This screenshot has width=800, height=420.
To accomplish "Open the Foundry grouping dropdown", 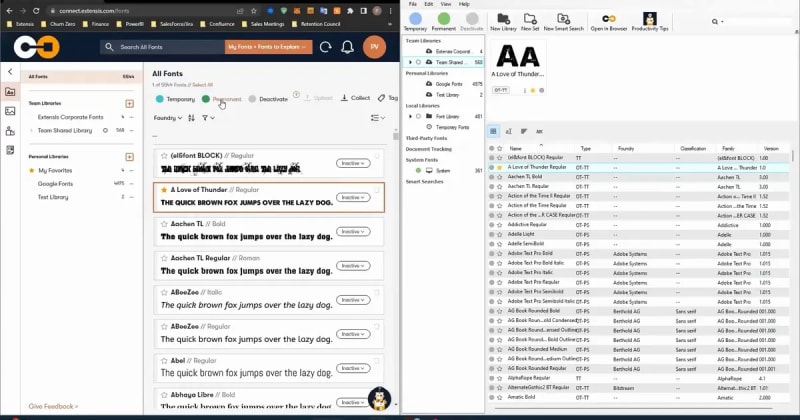I will pos(168,118).
